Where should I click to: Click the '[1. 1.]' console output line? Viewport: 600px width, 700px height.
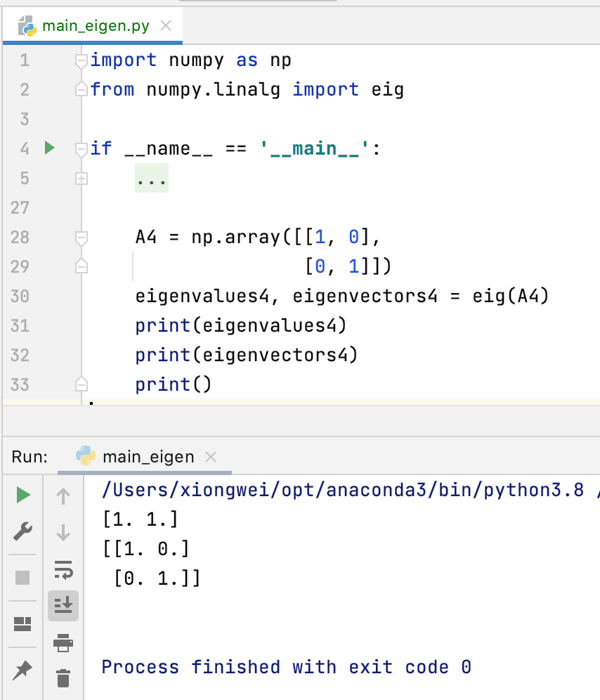point(141,519)
